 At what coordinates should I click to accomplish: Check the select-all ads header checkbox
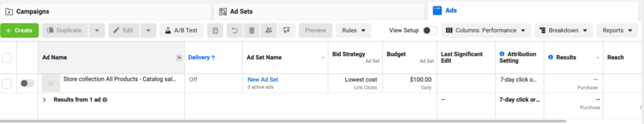tap(7, 57)
